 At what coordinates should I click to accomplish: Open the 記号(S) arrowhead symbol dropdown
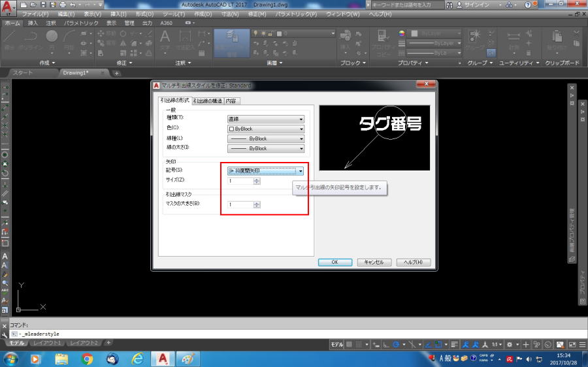tap(266, 171)
